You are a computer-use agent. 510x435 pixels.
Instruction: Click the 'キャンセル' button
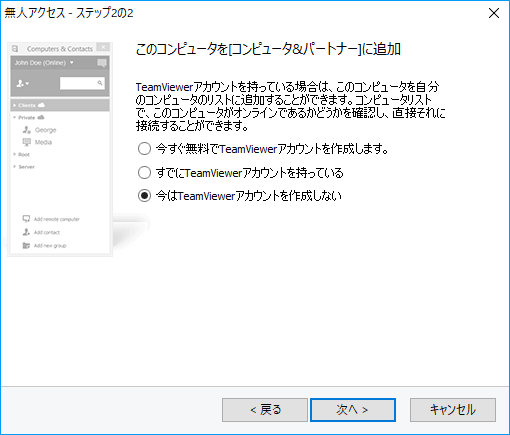coord(453,410)
